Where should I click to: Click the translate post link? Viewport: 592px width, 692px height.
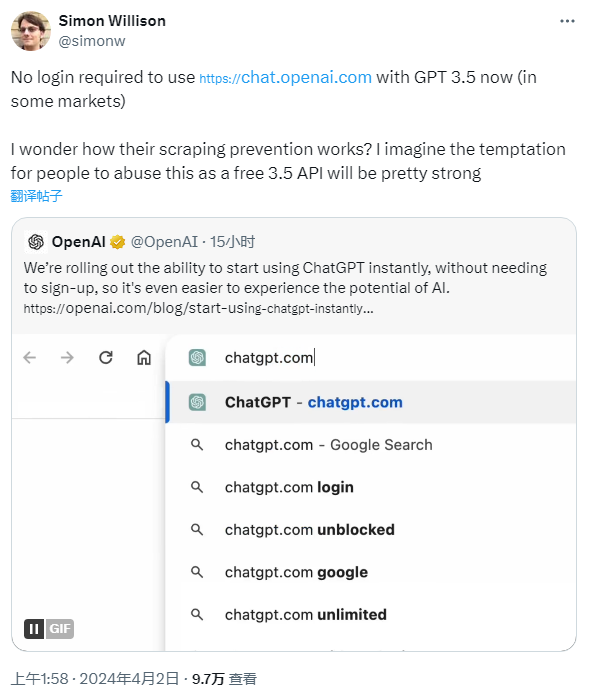click(x=36, y=196)
